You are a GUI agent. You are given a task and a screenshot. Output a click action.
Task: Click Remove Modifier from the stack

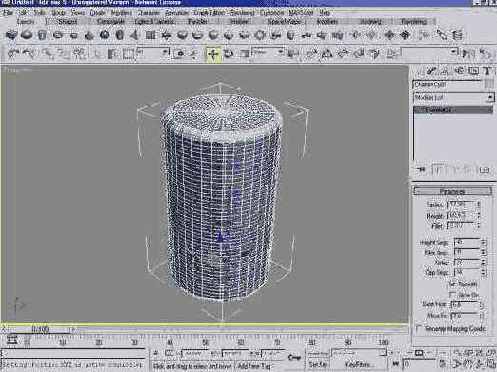pyautogui.click(x=468, y=170)
